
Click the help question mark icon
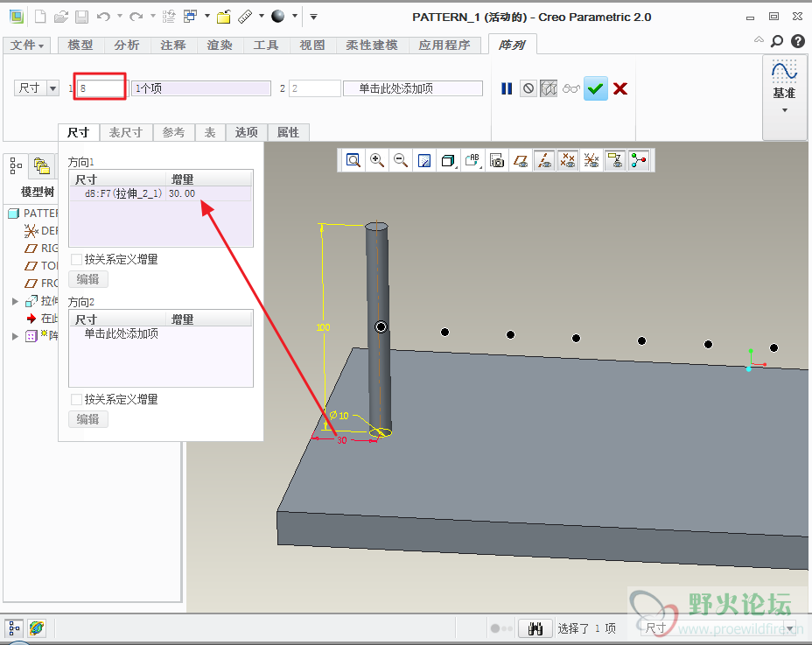(798, 41)
